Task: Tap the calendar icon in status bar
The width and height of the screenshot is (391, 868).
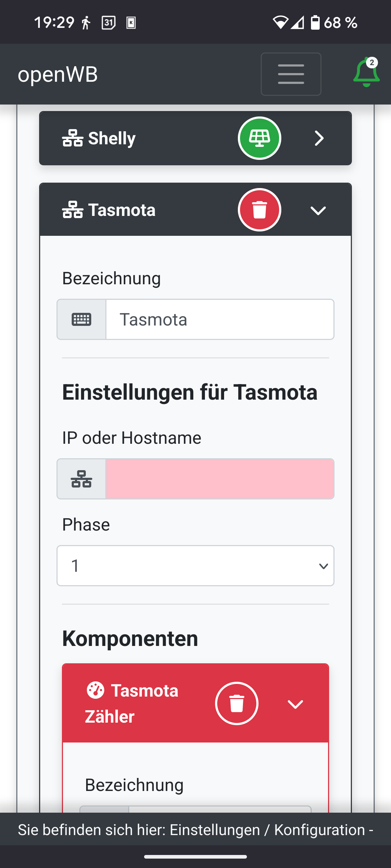Action: (x=108, y=23)
